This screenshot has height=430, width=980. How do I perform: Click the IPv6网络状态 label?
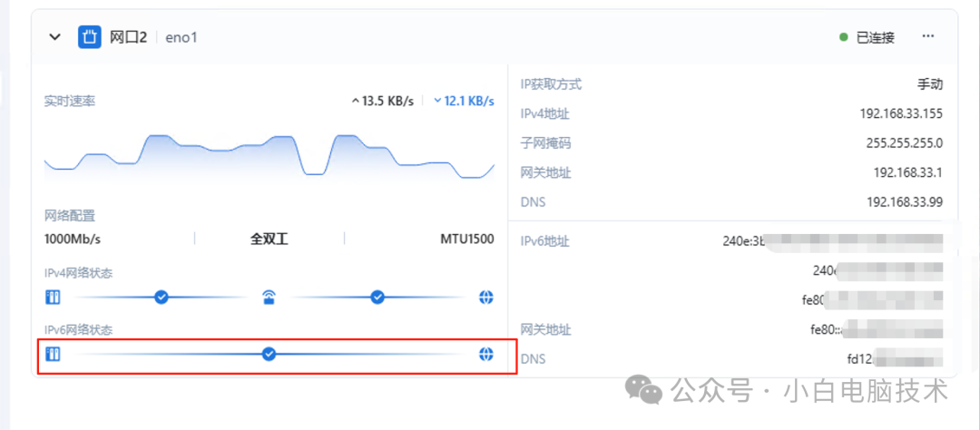[x=78, y=330]
